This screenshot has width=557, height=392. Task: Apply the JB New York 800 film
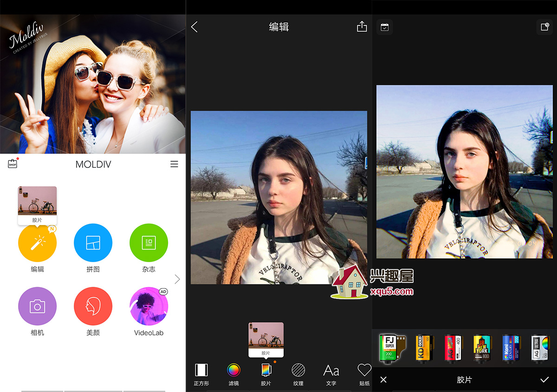[482, 348]
